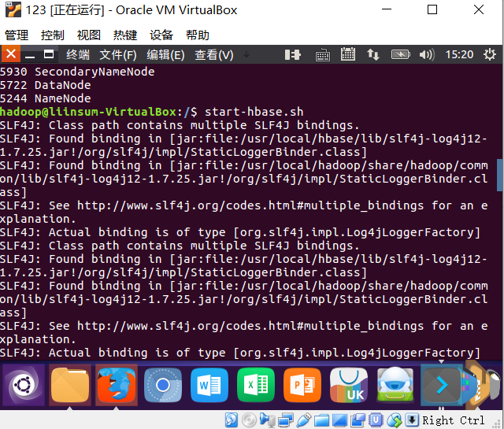
Task: Click the optical disc icon in the status bar
Action: 249,420
